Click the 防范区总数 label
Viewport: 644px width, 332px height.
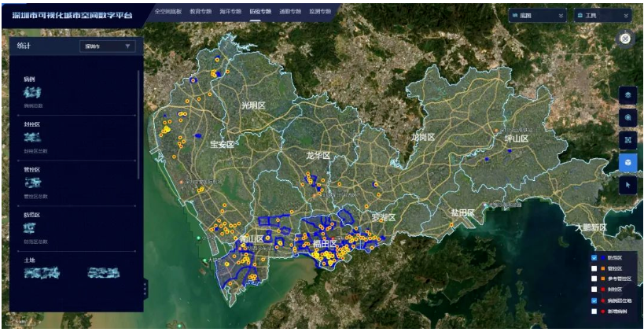(35, 242)
